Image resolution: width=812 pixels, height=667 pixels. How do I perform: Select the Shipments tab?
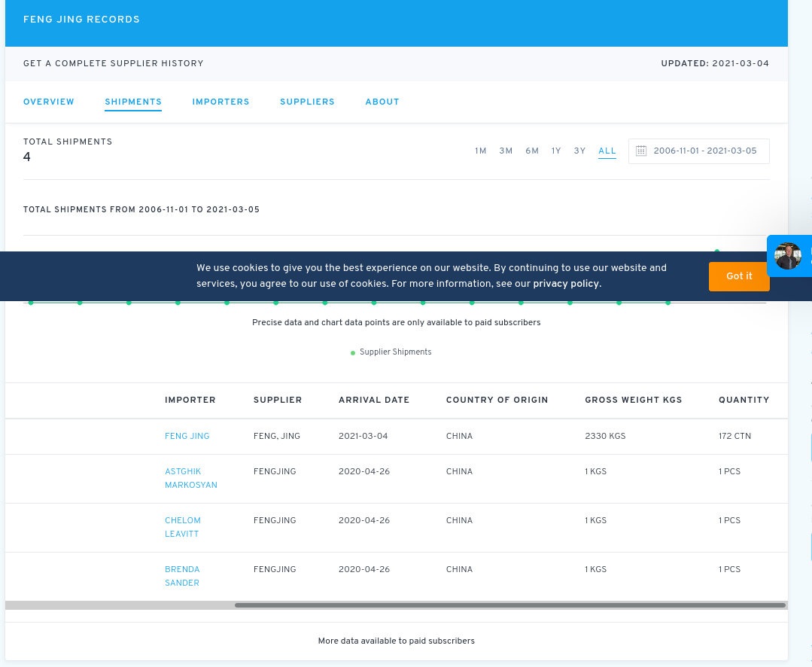tap(133, 102)
